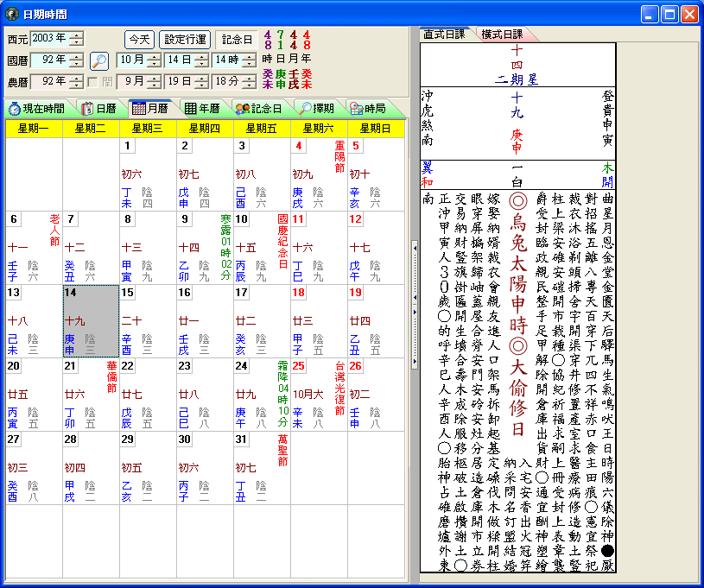This screenshot has height=588, width=704.
Task: Go to the 擇期 date selection tab
Action: coord(317,109)
